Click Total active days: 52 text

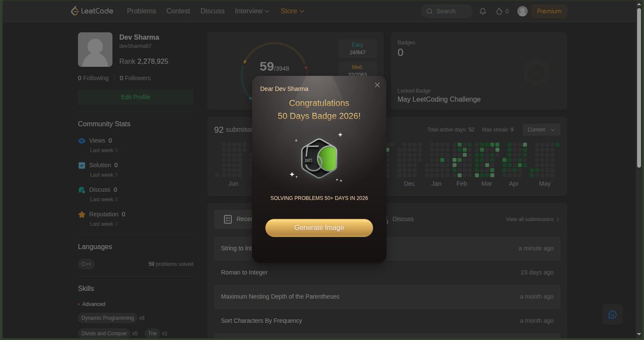tap(451, 129)
